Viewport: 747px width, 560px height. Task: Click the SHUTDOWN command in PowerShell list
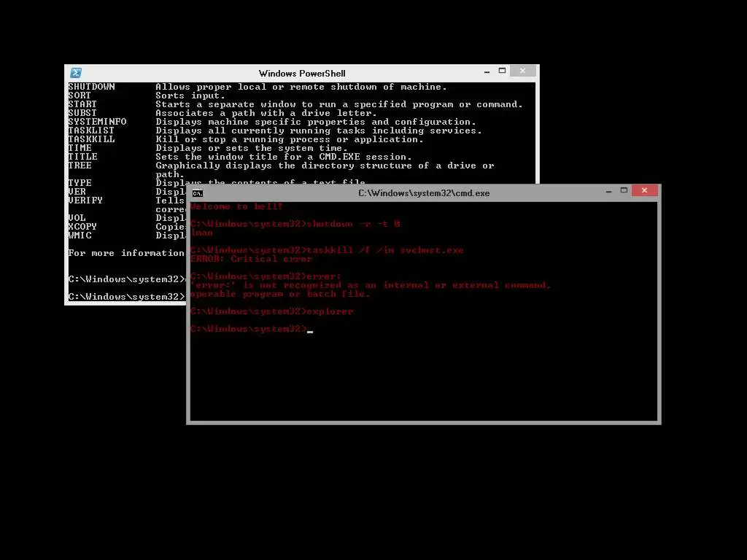(91, 87)
